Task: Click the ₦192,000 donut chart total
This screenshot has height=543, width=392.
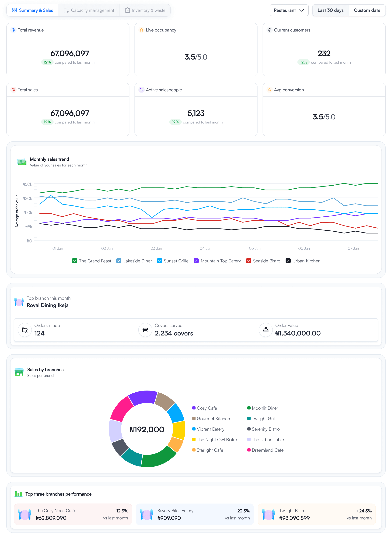Action: [147, 430]
